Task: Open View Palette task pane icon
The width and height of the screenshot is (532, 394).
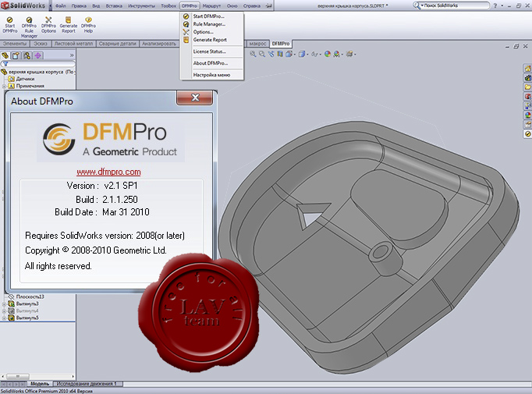Action: click(527, 106)
